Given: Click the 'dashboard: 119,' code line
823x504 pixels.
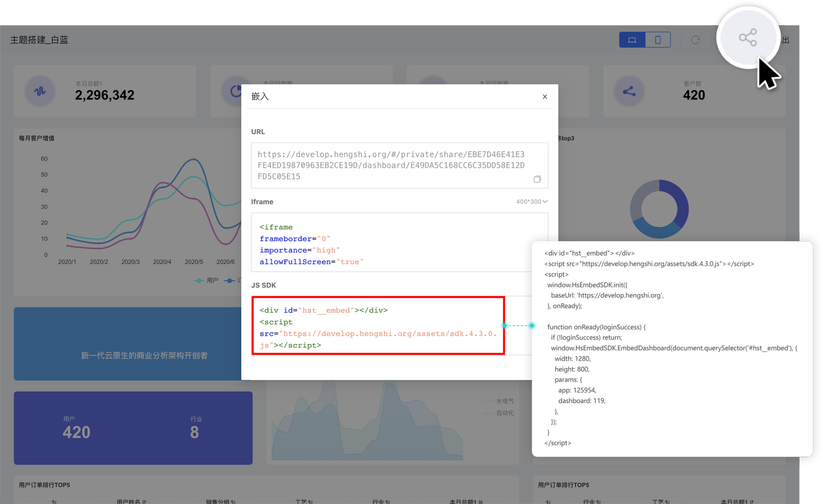Looking at the screenshot, I should [x=582, y=401].
